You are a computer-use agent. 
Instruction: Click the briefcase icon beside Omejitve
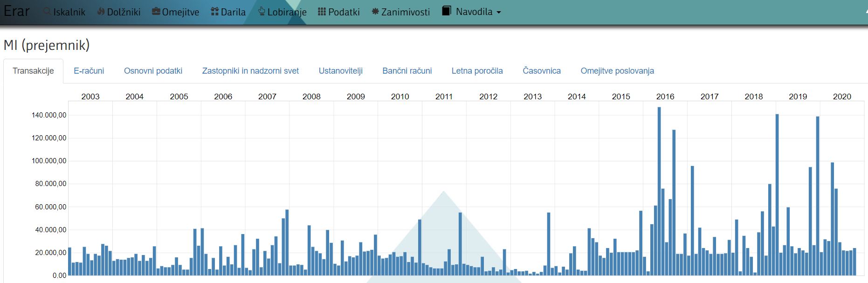point(156,11)
